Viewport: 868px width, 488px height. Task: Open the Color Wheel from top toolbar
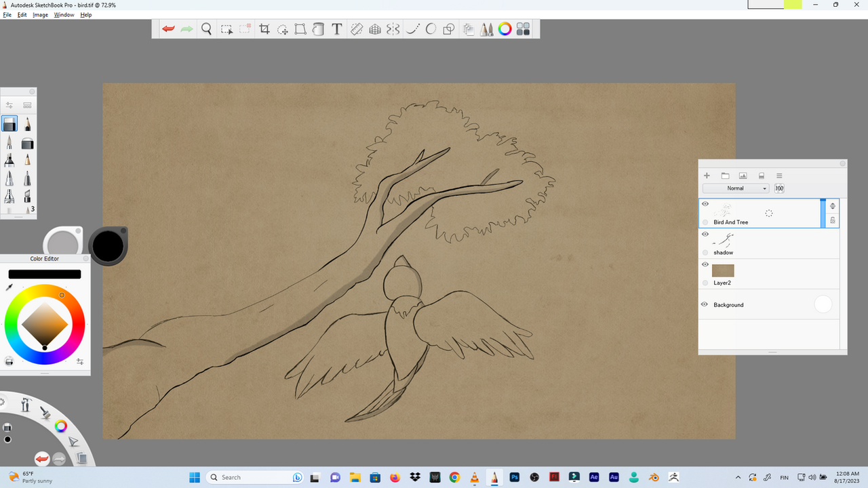tap(505, 29)
